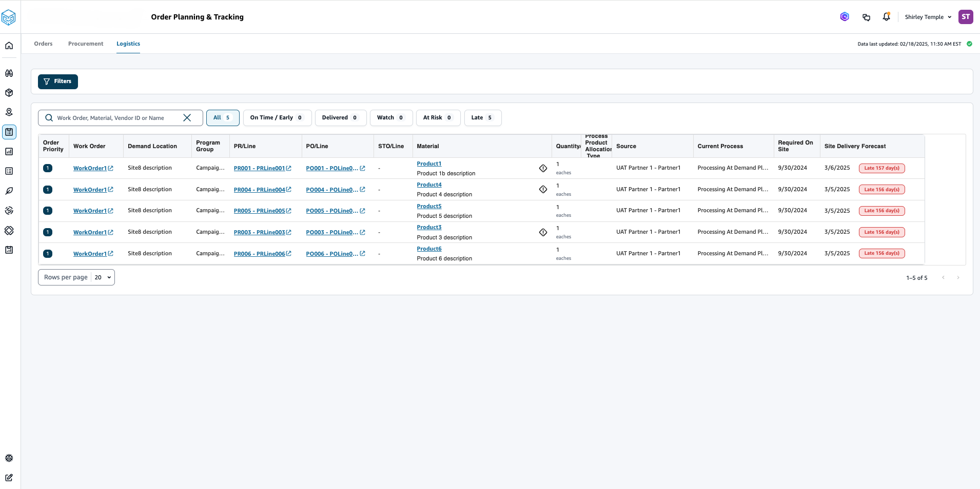Toggle the At Risk status filter
Image resolution: width=980 pixels, height=489 pixels.
(438, 118)
